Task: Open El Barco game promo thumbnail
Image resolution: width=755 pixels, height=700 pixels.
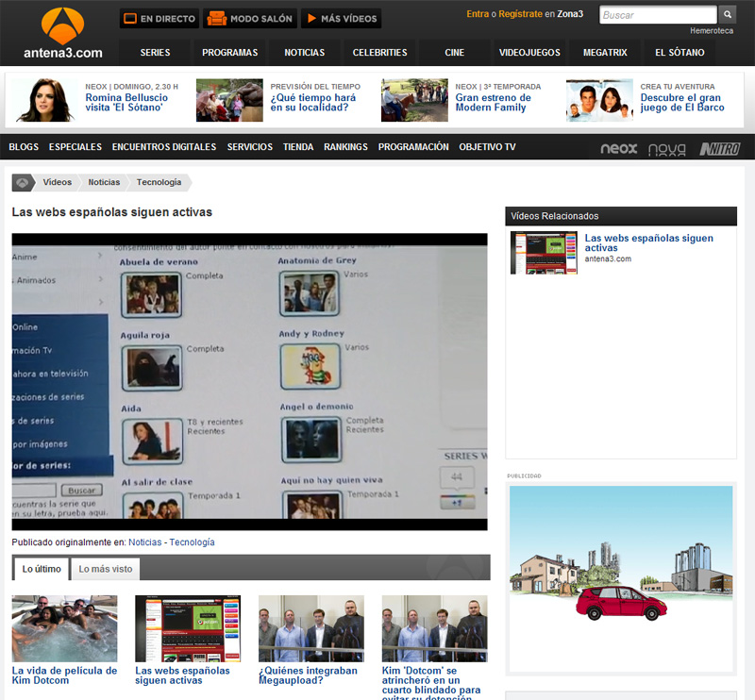Action: point(599,100)
